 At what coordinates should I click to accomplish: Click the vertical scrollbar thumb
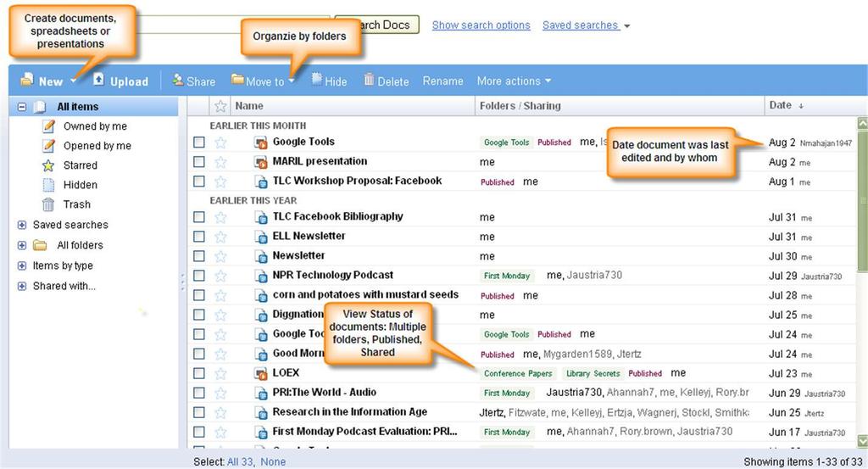862,202
